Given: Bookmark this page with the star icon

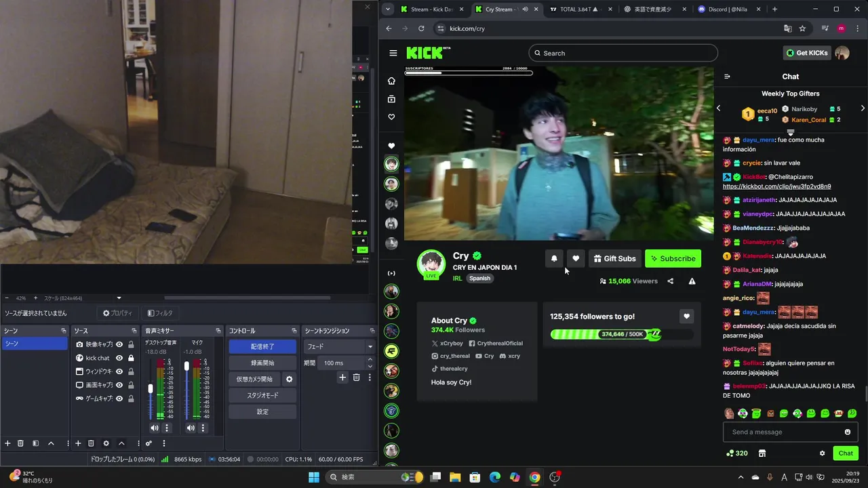Looking at the screenshot, I should pyautogui.click(x=802, y=28).
